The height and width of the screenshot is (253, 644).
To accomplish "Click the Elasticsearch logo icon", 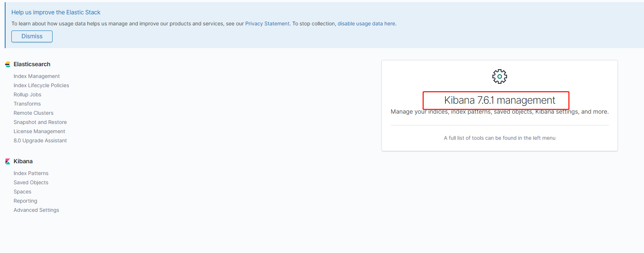I will [x=8, y=64].
